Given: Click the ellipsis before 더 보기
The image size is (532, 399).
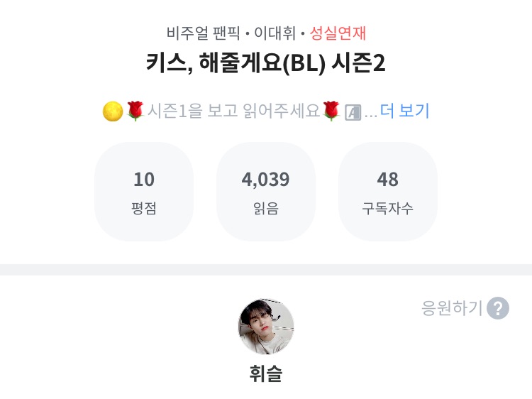Looking at the screenshot, I should coord(370,114).
